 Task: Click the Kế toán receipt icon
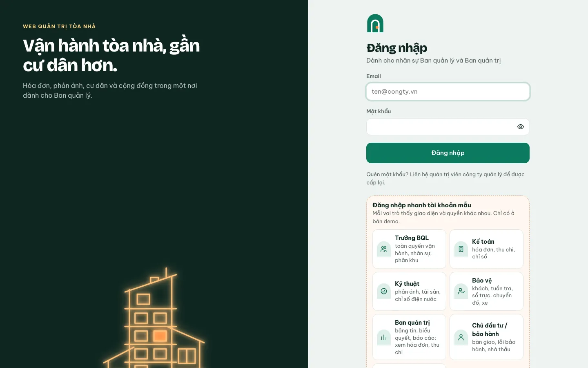(461, 249)
